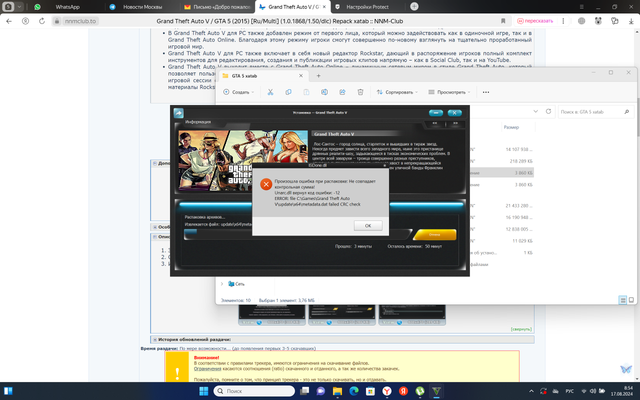Refresh the Explorer folder view
640x400 pixels.
(x=549, y=111)
